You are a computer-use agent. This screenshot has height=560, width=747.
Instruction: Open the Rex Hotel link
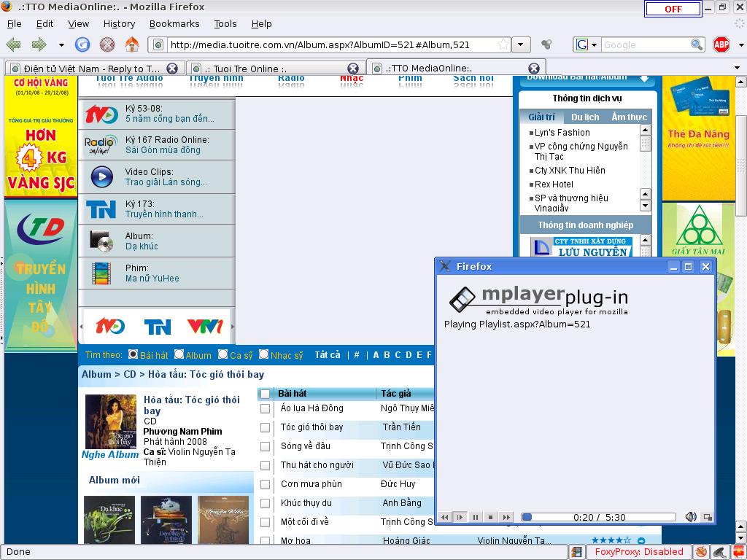[x=554, y=184]
